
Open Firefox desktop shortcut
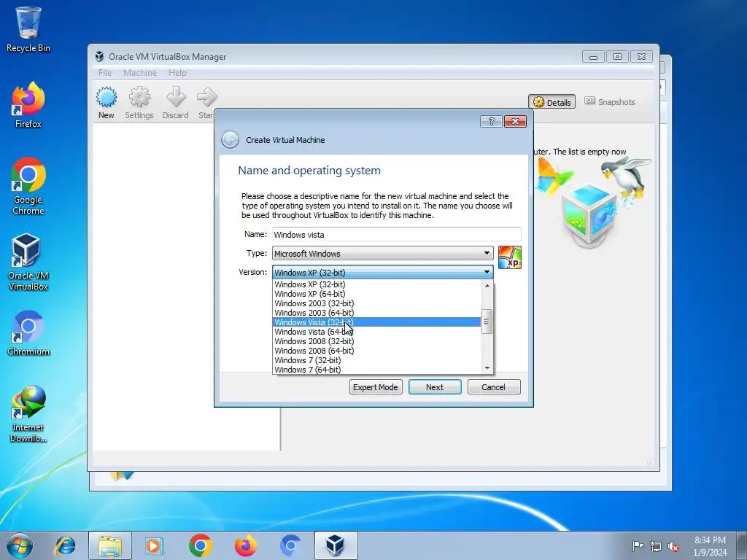pos(28,105)
